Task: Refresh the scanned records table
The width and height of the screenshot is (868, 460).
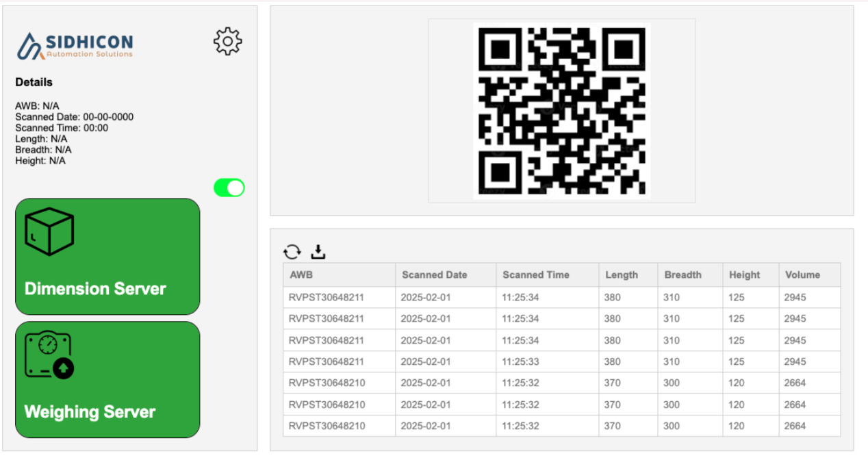Action: (292, 252)
